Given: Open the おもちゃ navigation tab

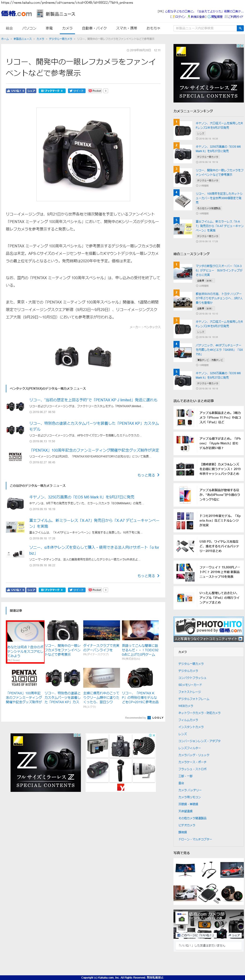Looking at the screenshot, I should pos(153,28).
